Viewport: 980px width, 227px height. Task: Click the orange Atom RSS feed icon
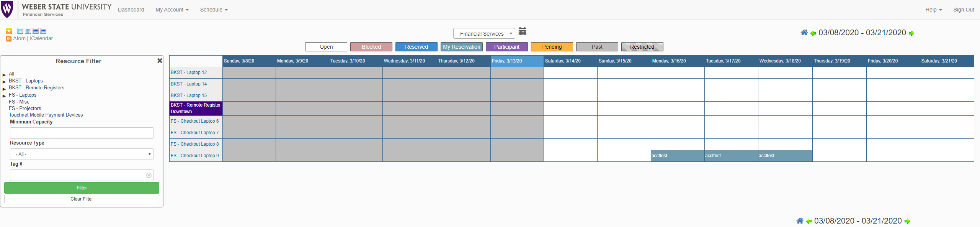point(9,39)
